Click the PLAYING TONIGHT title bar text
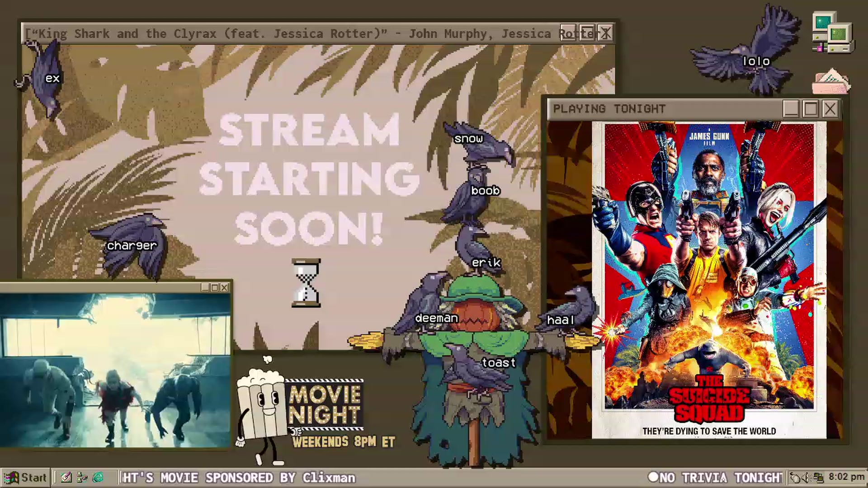 [x=609, y=109]
